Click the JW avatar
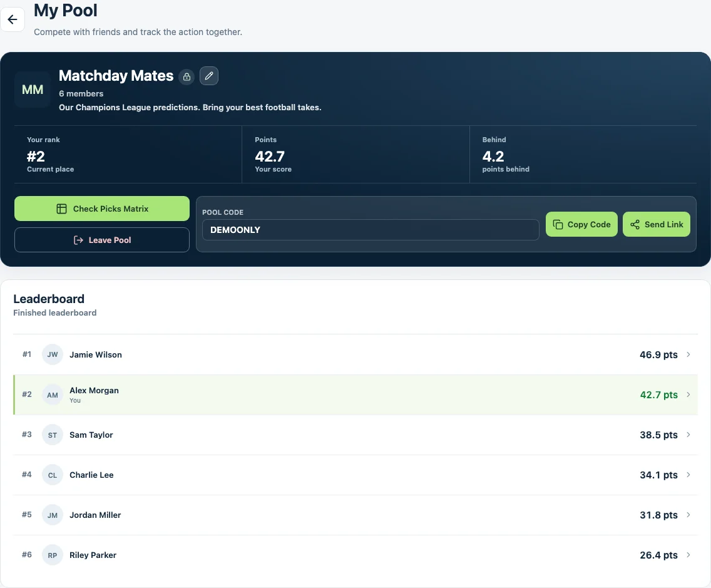The image size is (711, 588). click(x=53, y=354)
